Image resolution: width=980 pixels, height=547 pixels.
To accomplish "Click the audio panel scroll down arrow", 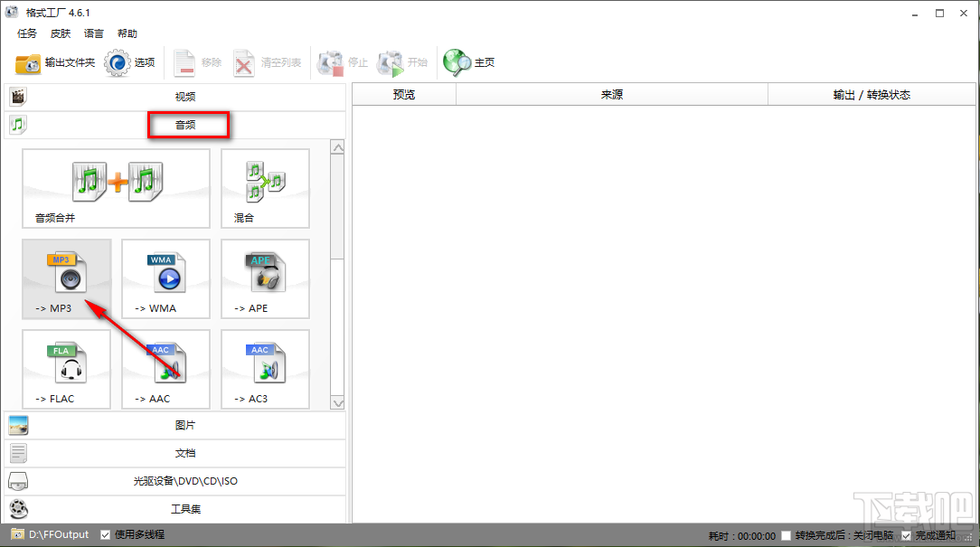I will (x=338, y=403).
